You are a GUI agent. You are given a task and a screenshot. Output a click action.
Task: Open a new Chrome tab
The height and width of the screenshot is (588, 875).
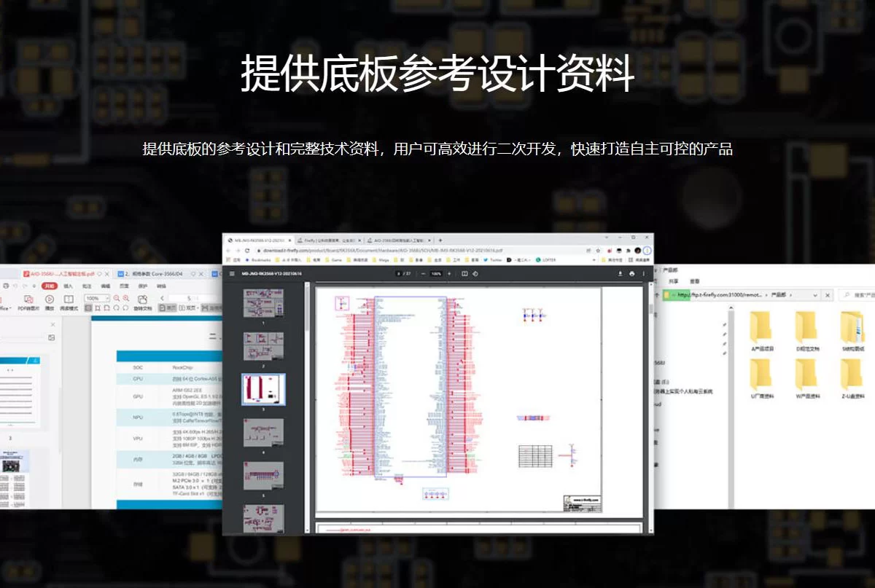(x=440, y=240)
